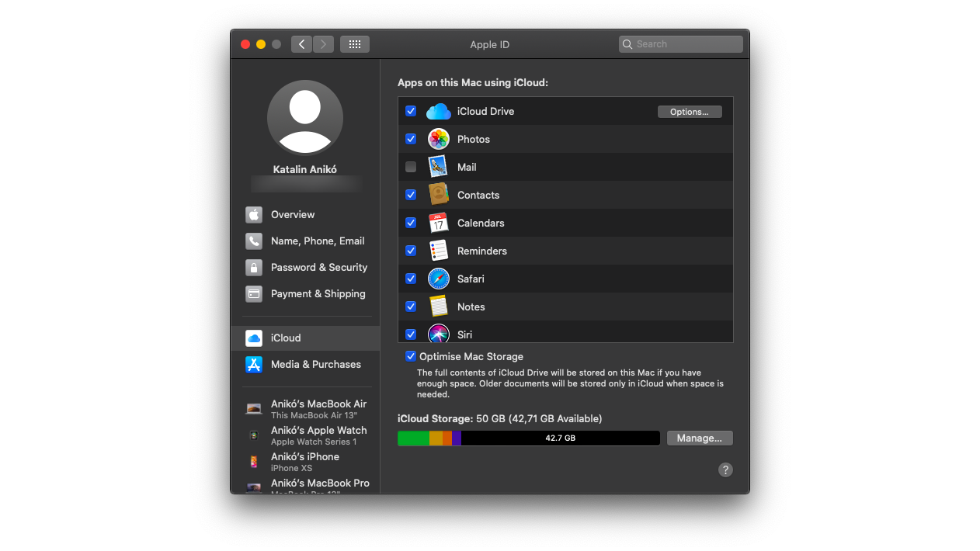Select Anikó's Apple Watch device

305,435
